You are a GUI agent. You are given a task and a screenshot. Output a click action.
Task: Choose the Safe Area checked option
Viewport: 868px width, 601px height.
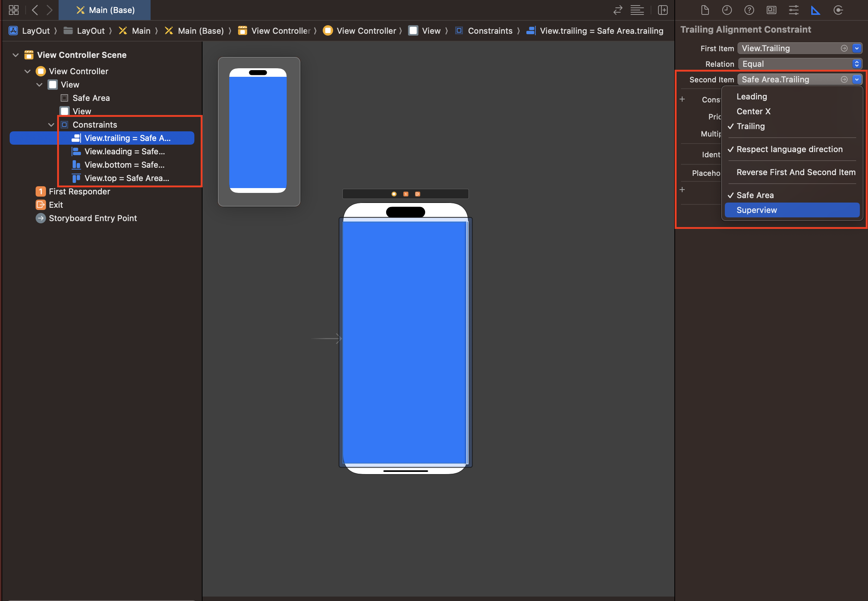pos(755,195)
